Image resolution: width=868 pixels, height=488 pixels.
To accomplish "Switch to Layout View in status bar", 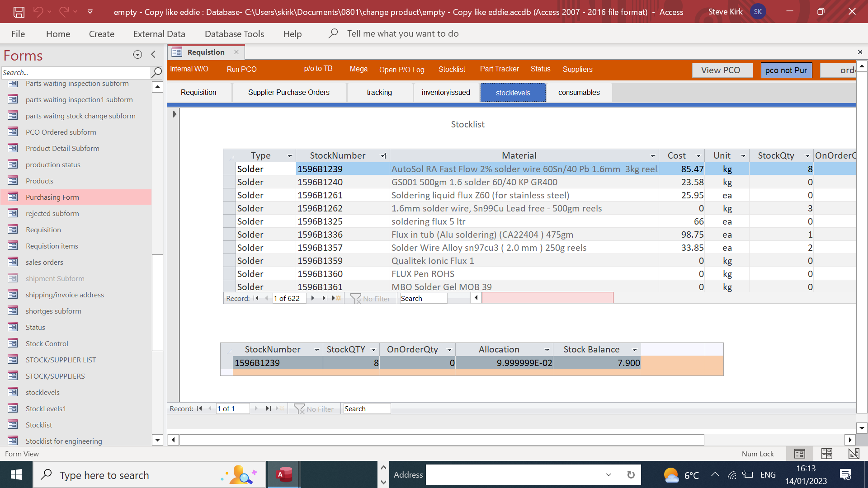I will point(826,454).
